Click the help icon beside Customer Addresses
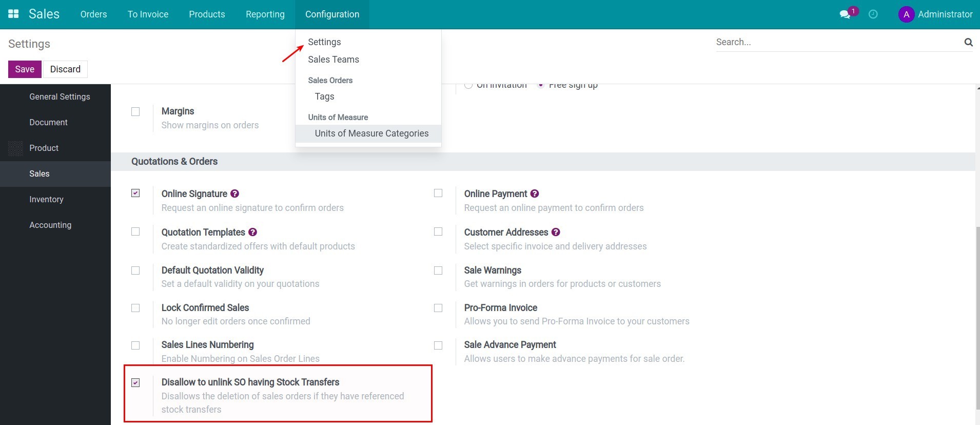 [556, 232]
